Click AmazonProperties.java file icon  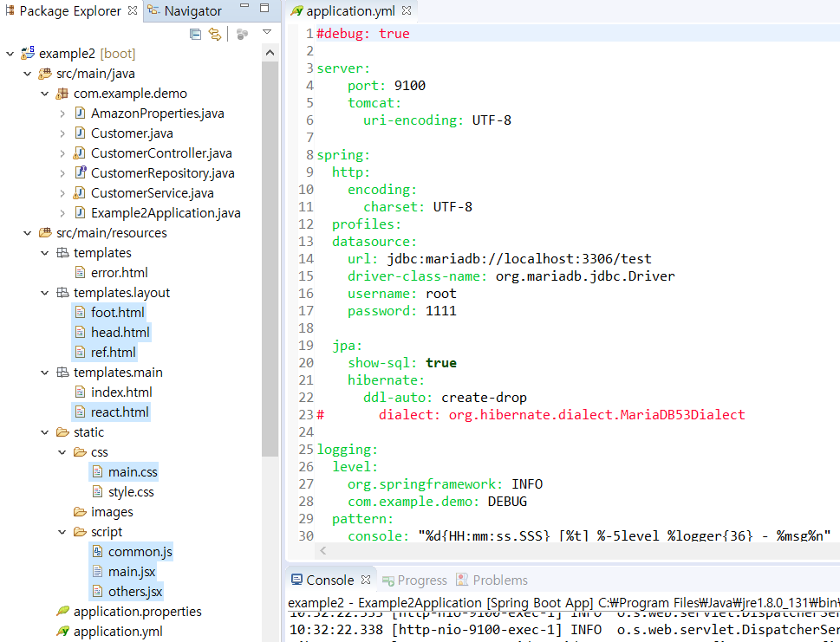[x=80, y=113]
